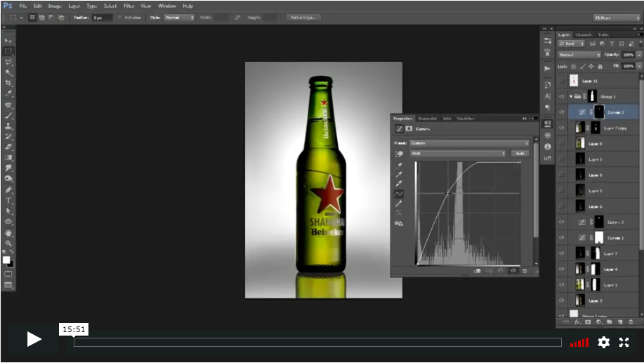Enter fullscreen video mode

pos(624,342)
